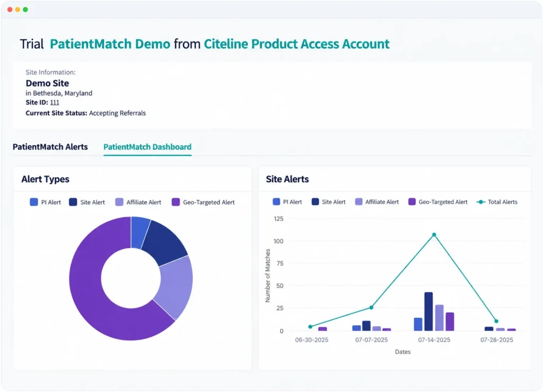This screenshot has width=543, height=392.
Task: Click the PI Alert donut segment
Action: tap(139, 232)
